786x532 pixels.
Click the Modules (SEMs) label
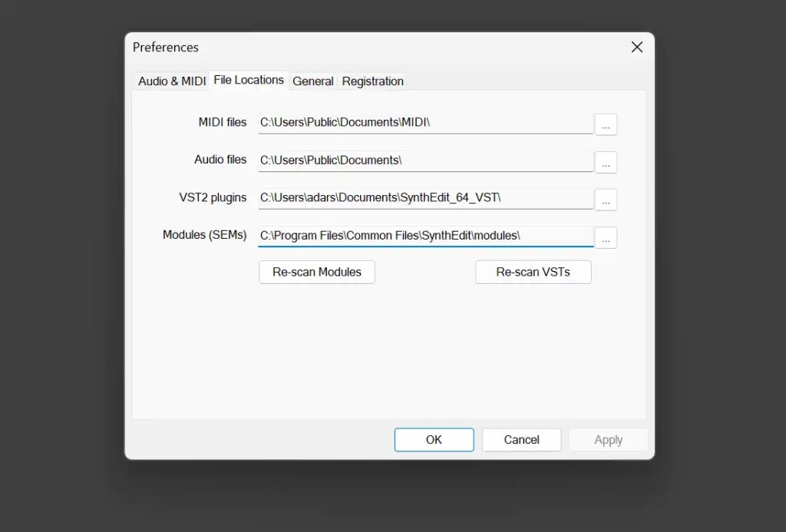coord(204,235)
